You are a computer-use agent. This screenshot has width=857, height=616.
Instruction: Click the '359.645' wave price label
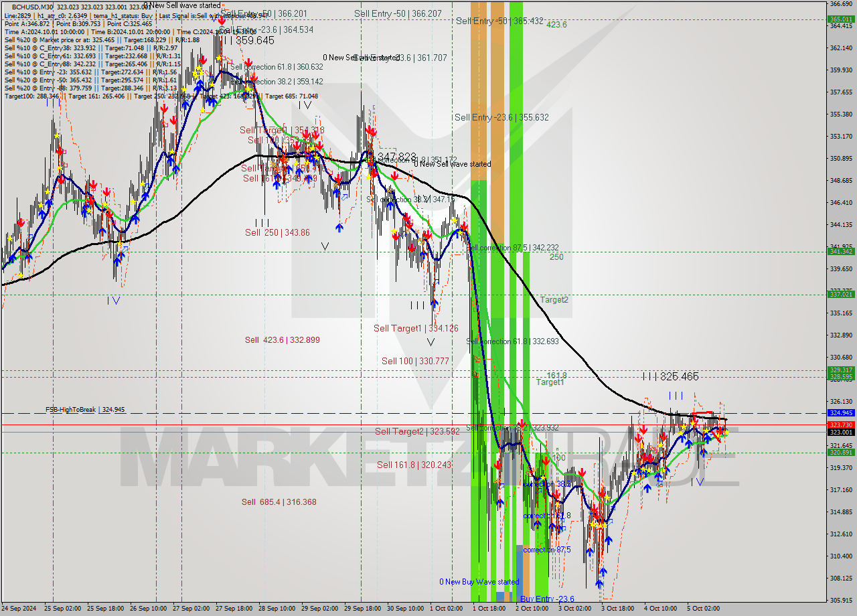pyautogui.click(x=254, y=41)
